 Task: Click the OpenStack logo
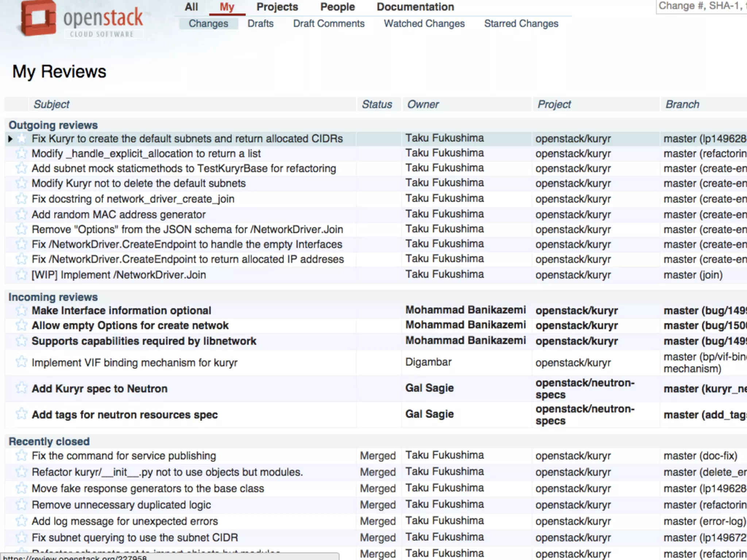81,19
